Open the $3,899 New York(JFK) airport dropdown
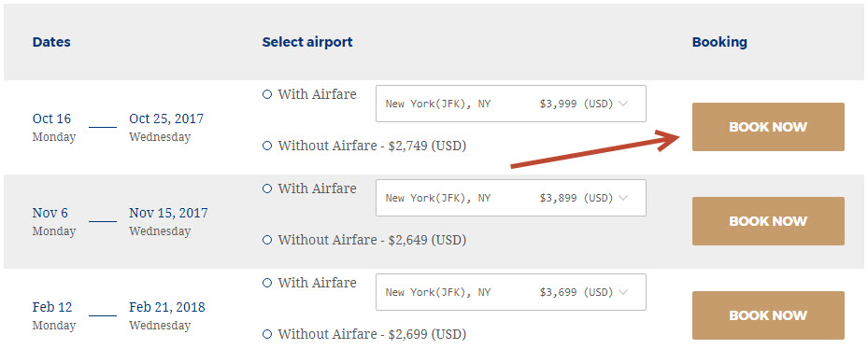Image resolution: width=868 pixels, height=363 pixels. [x=511, y=198]
